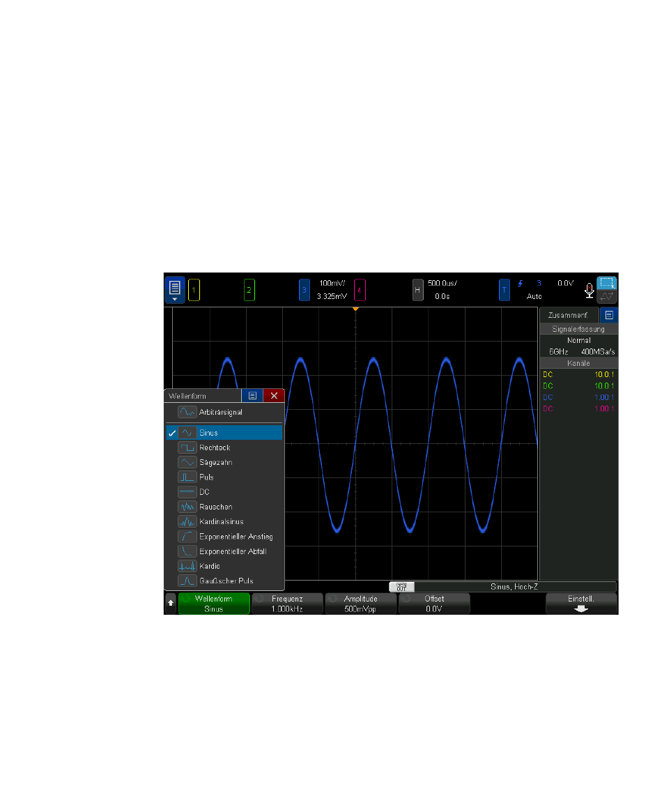Viewport: 662px width, 812px height.
Task: Click the blue channel 3 DC 1.00:1 row
Action: [x=578, y=397]
